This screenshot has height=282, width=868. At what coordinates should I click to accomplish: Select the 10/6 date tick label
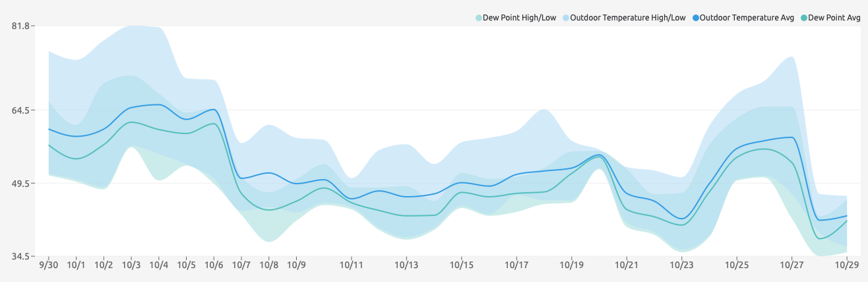click(x=214, y=265)
